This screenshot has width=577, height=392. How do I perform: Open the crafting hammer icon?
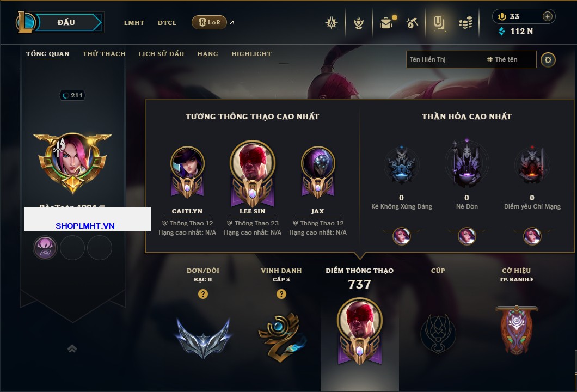tap(412, 23)
